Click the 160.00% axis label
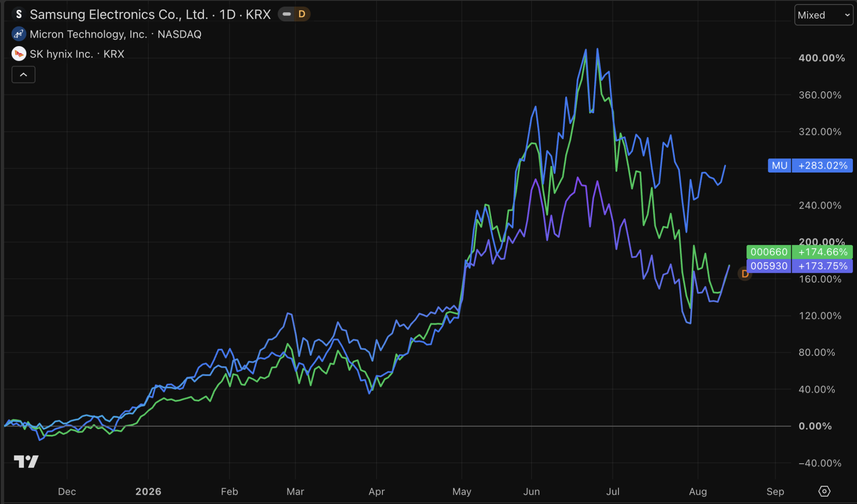The image size is (857, 504). tap(820, 279)
